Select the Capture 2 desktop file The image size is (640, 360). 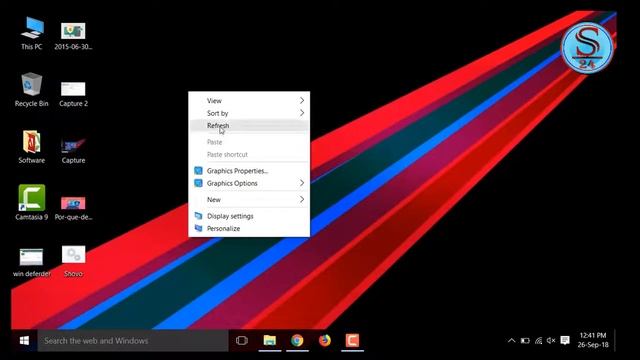click(x=73, y=94)
